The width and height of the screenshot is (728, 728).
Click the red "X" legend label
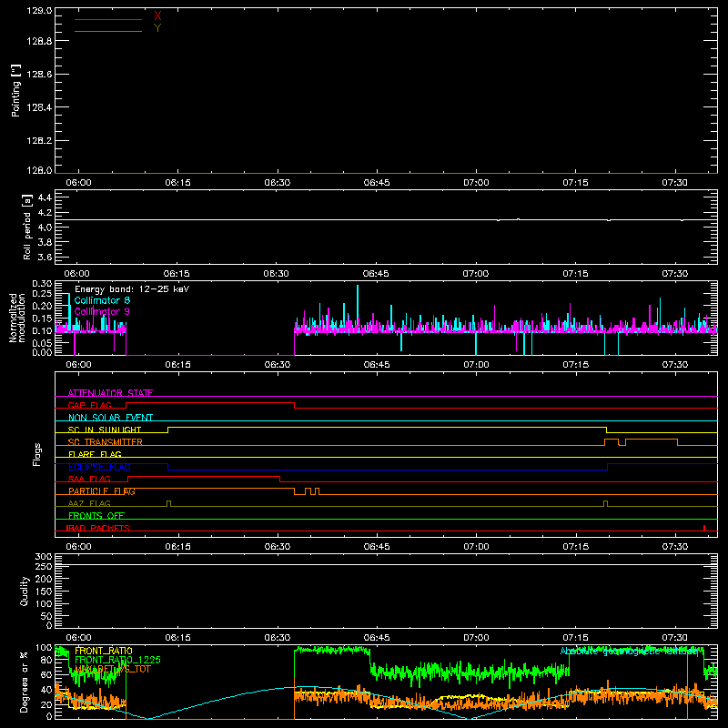coord(157,16)
